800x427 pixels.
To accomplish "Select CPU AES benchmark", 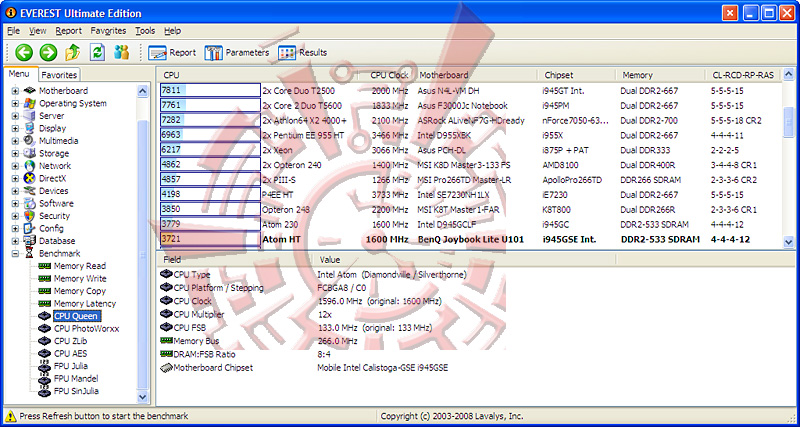I will tap(70, 354).
